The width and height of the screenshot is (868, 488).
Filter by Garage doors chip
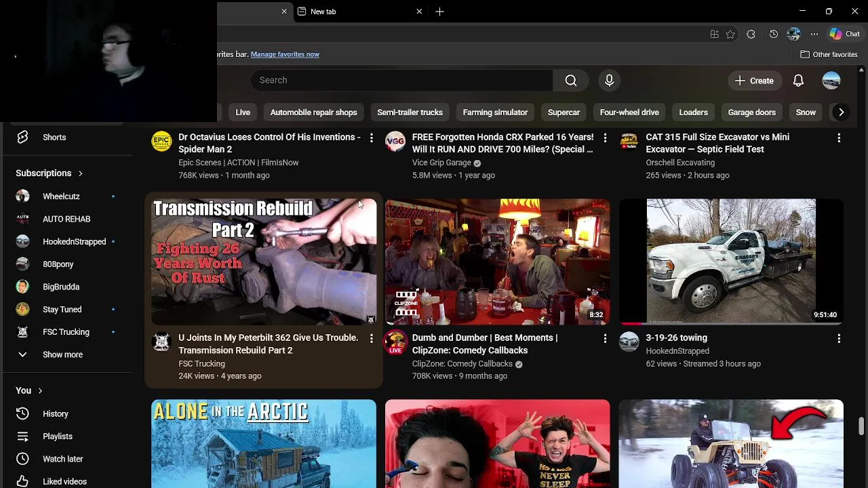751,113
